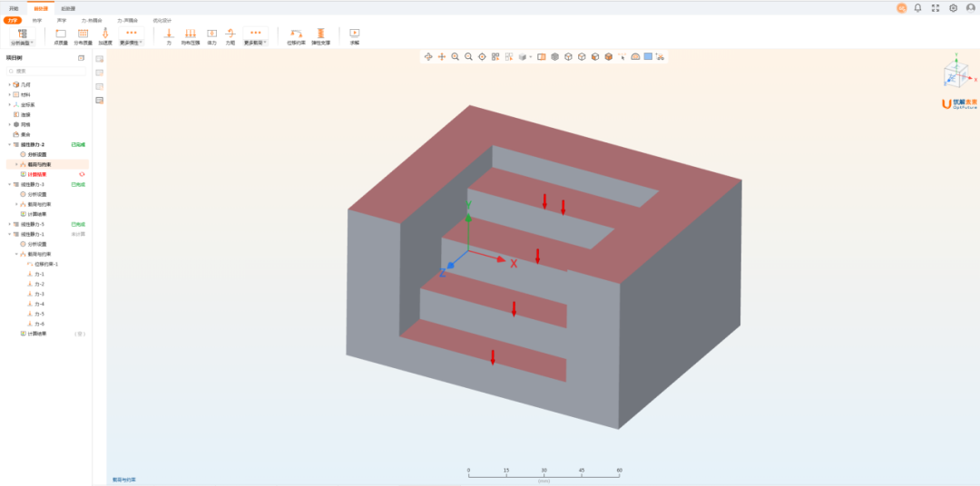Select 力-3 in the tree
Viewport: 980px width, 486px height.
pos(36,294)
